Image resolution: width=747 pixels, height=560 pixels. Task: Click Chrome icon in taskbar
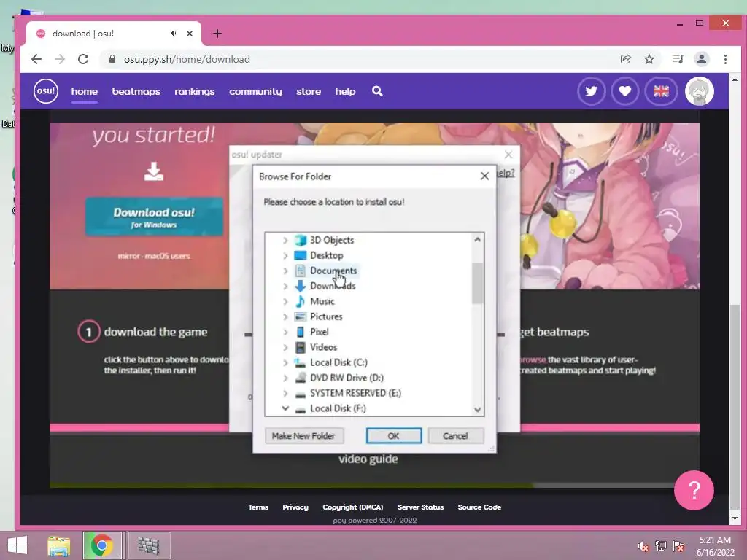[x=101, y=545]
